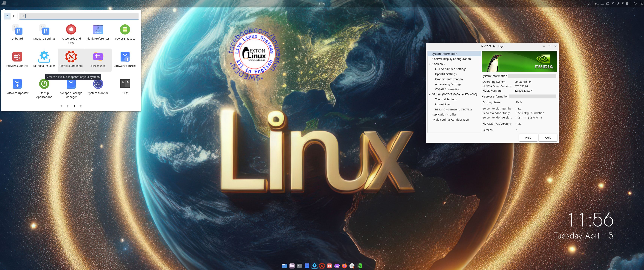Click the Quit button in NVIDIA Settings

tap(548, 137)
